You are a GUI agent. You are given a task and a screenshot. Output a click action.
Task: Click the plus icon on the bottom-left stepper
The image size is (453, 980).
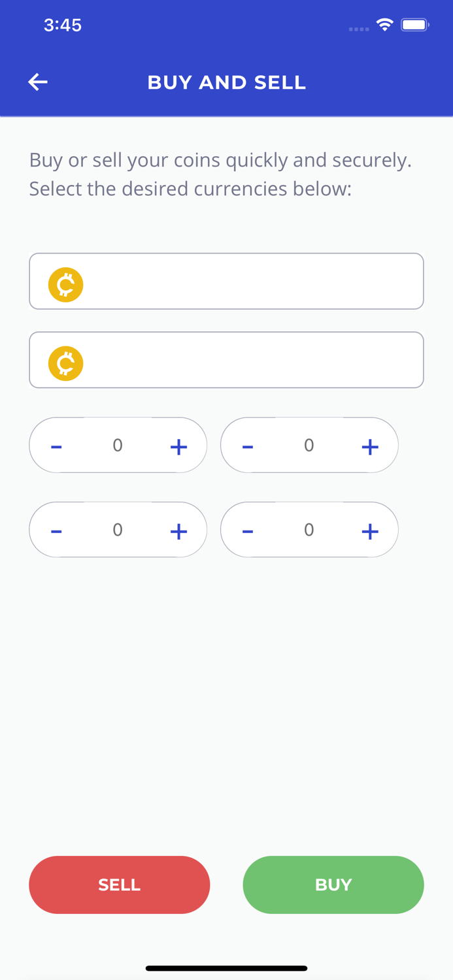pos(178,530)
